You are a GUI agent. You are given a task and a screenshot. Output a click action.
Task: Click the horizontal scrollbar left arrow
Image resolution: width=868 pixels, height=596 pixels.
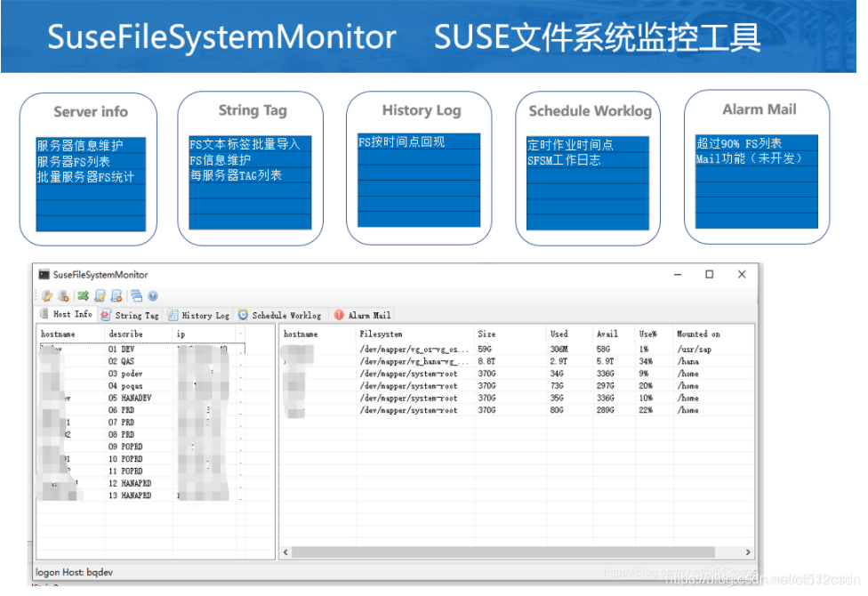coord(285,552)
